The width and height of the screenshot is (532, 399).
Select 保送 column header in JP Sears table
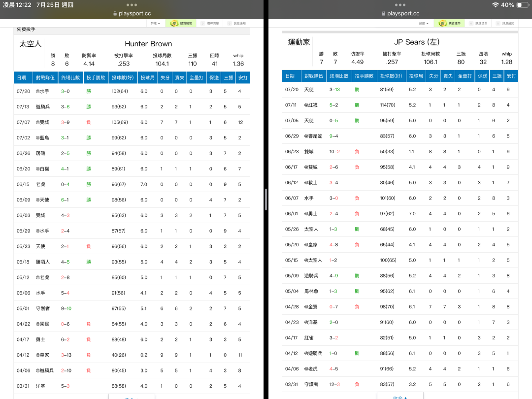coord(482,76)
